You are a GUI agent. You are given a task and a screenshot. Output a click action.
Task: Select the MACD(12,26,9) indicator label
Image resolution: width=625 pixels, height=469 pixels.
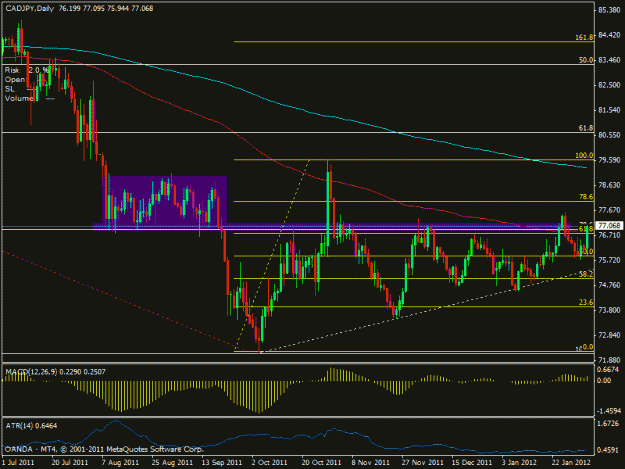tap(55, 372)
